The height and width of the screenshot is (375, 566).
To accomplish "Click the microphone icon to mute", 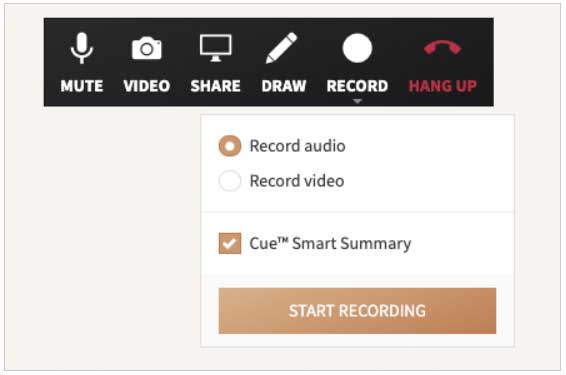I will point(82,48).
